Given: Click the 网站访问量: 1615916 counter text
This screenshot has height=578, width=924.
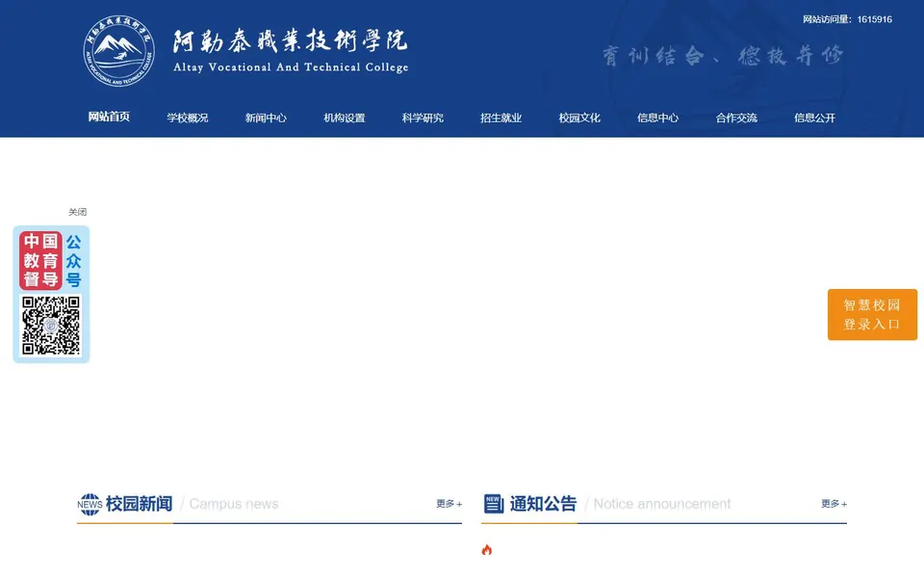Looking at the screenshot, I should [x=847, y=19].
